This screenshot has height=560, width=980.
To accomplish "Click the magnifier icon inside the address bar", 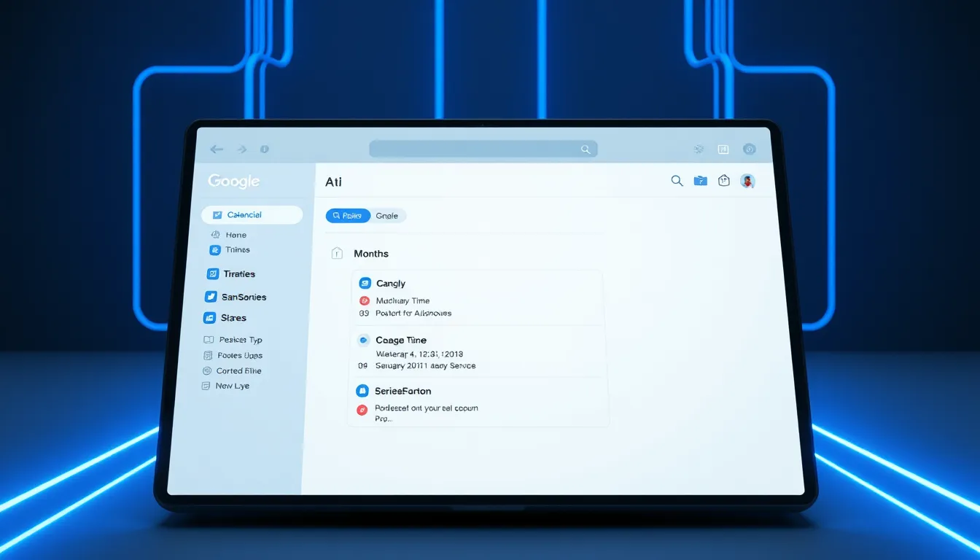I will (585, 149).
